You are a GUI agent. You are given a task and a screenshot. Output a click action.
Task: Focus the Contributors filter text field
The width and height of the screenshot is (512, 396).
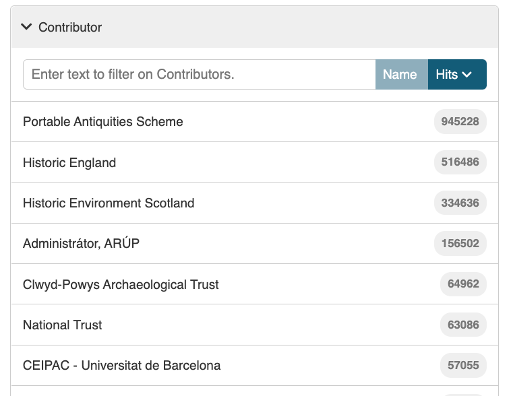[x=199, y=74]
